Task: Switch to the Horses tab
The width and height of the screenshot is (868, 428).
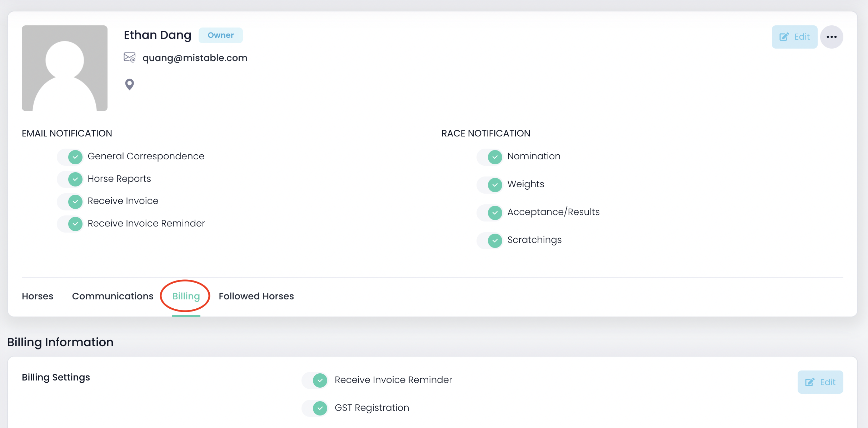Action: (38, 296)
